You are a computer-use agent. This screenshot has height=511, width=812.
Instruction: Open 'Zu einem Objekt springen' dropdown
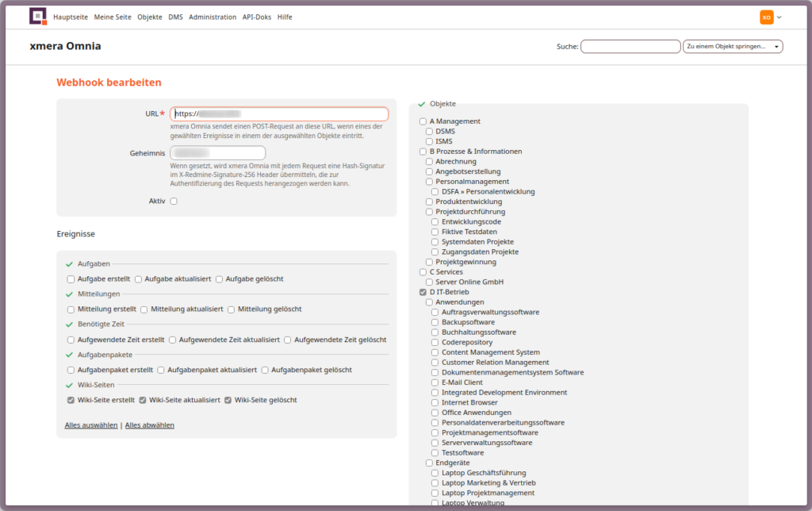(x=732, y=47)
